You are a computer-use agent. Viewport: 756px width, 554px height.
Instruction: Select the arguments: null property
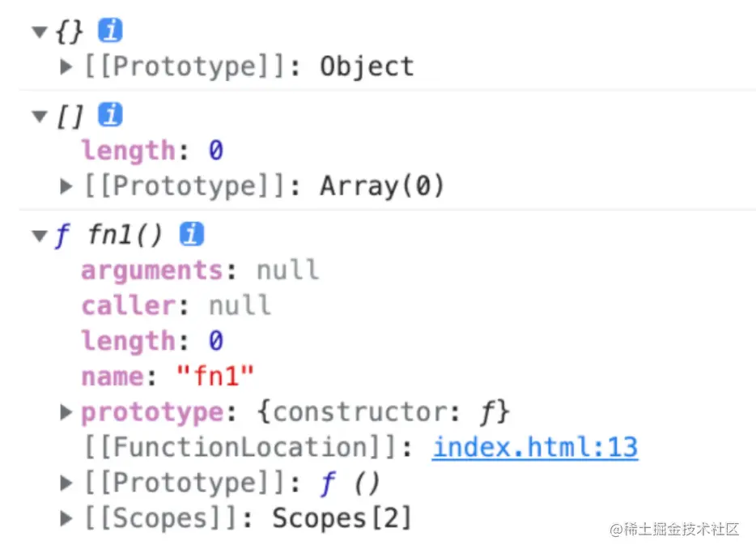[x=200, y=270]
